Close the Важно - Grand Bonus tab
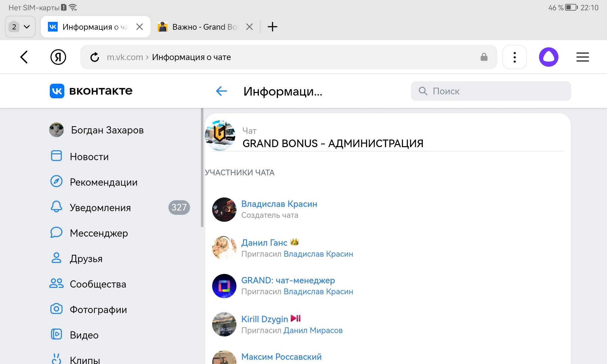This screenshot has height=364, width=607. pos(249,27)
